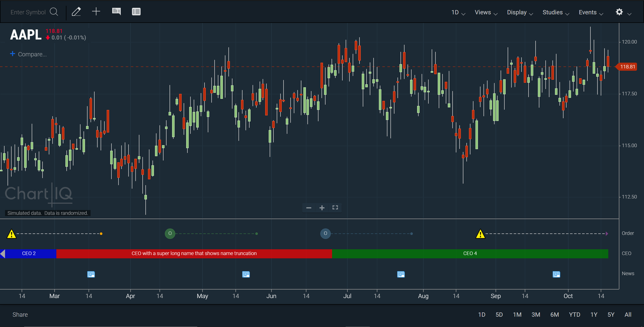Open the news icon near mid May

coord(246,274)
